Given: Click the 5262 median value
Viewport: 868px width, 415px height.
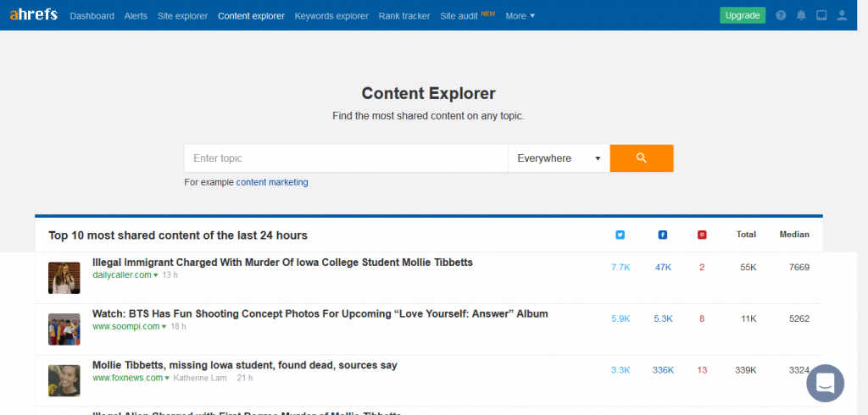Looking at the screenshot, I should coord(799,318).
